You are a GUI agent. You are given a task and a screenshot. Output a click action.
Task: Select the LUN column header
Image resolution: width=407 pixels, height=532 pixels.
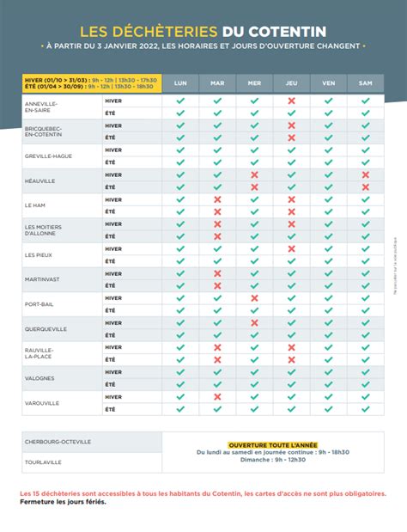pos(180,83)
